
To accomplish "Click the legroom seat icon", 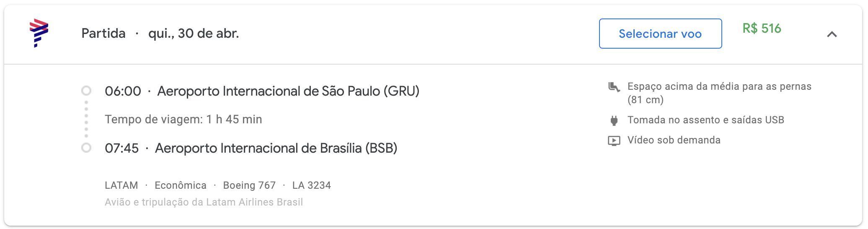I will 614,87.
